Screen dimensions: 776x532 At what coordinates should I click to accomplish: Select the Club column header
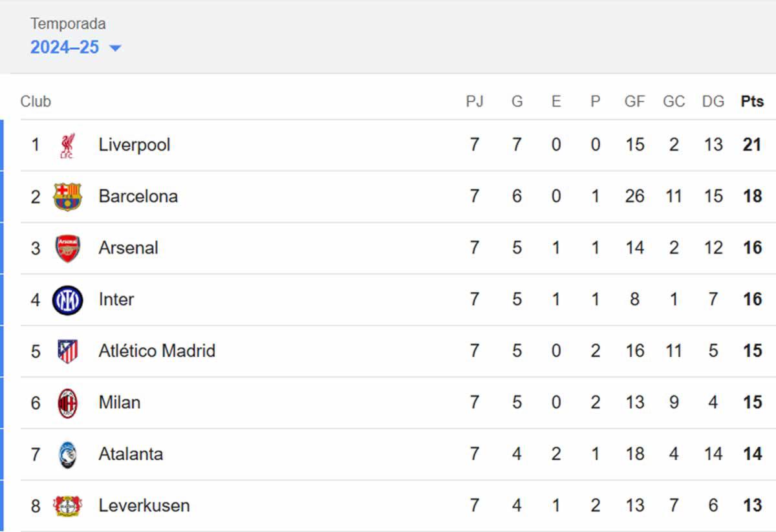tap(36, 101)
